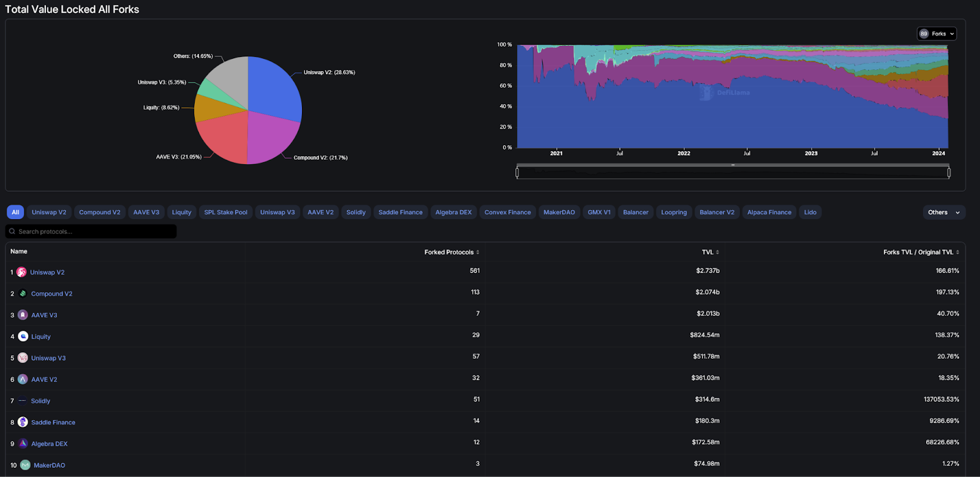Filter by Uniswap V3 chip
The height and width of the screenshot is (477, 980).
(x=277, y=212)
